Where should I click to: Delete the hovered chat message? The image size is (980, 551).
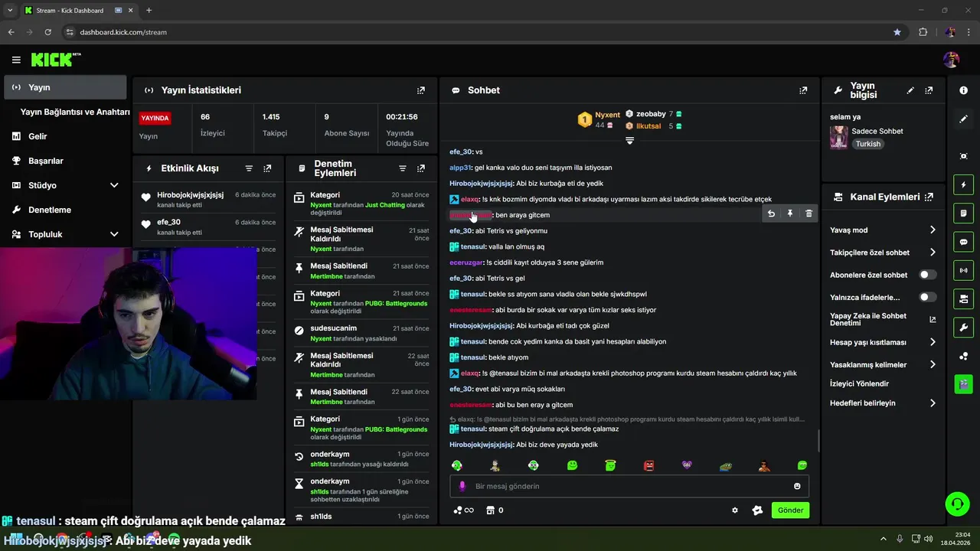pos(808,214)
